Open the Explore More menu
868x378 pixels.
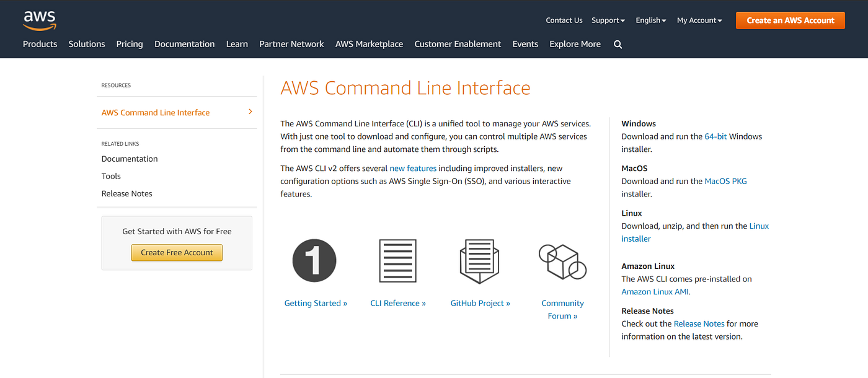pos(574,44)
